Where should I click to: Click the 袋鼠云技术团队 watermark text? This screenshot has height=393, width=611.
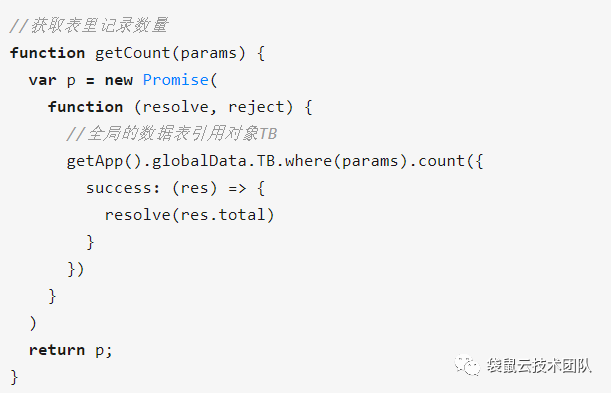click(539, 366)
